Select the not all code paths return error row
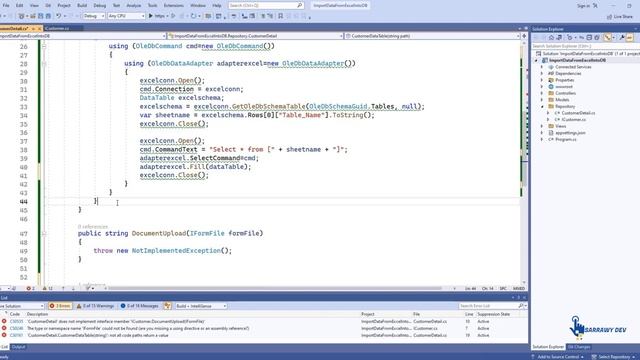 [264, 335]
